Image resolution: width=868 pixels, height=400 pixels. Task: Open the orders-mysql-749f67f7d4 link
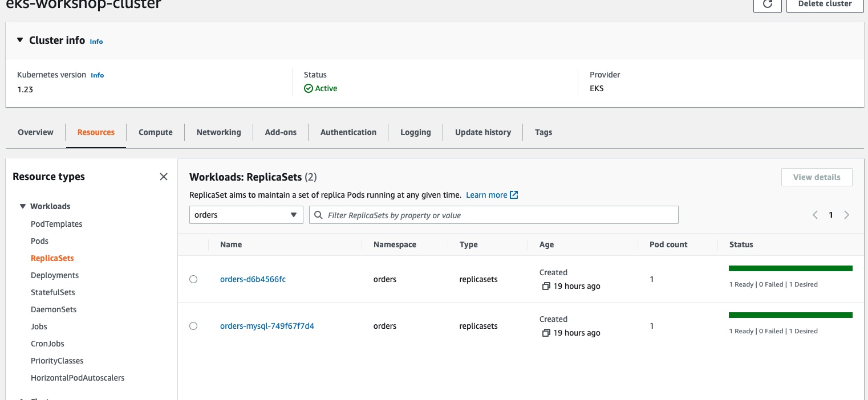267,326
